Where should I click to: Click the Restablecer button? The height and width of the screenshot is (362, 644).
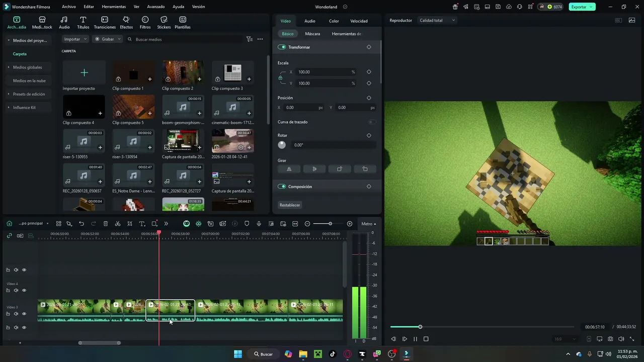click(290, 205)
